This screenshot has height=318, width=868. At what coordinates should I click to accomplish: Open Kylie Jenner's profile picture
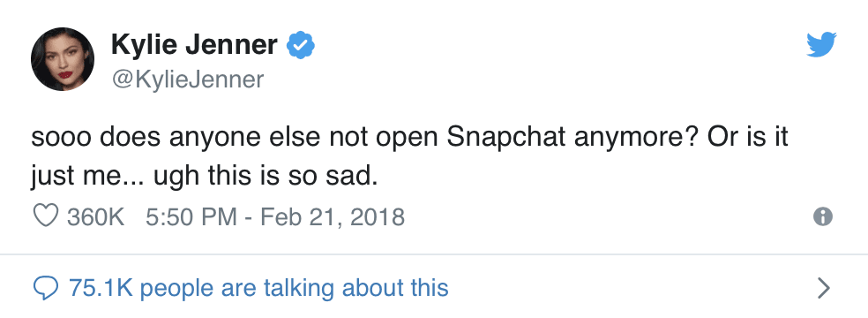63,59
